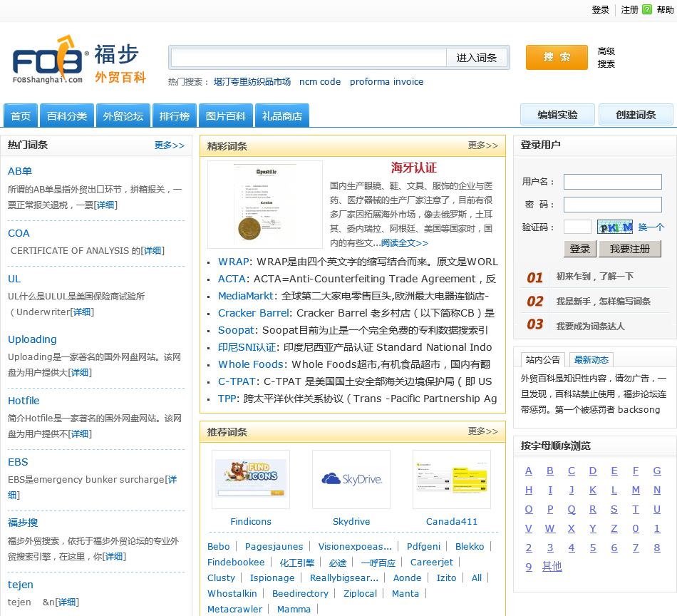The height and width of the screenshot is (616, 677).
Task: Browse entries by letter M
Action: (x=636, y=490)
